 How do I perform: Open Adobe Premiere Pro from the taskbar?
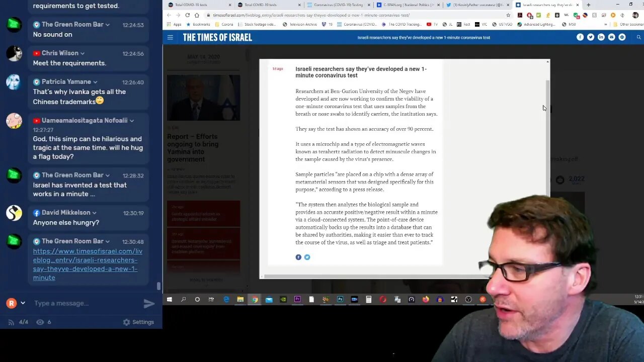pos(297,299)
